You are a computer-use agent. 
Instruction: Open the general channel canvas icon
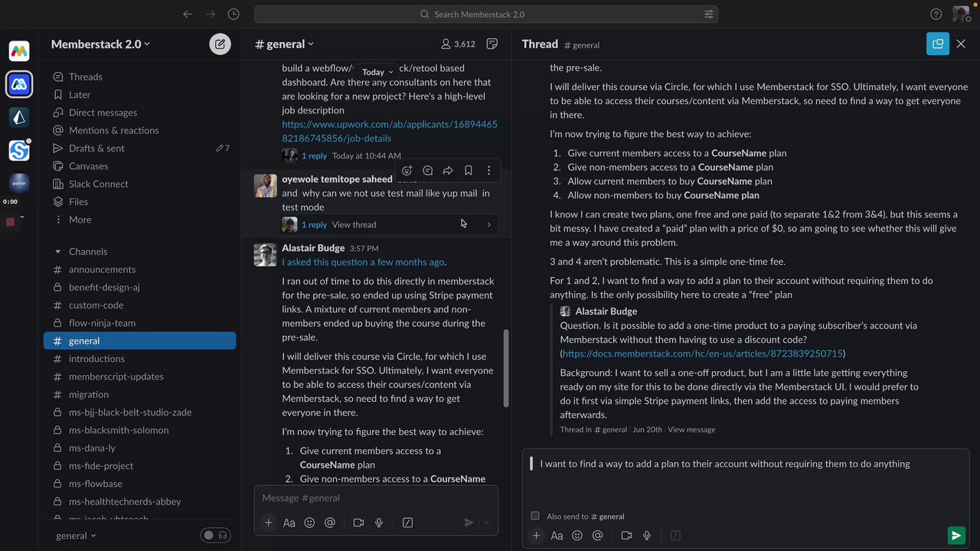pyautogui.click(x=492, y=44)
